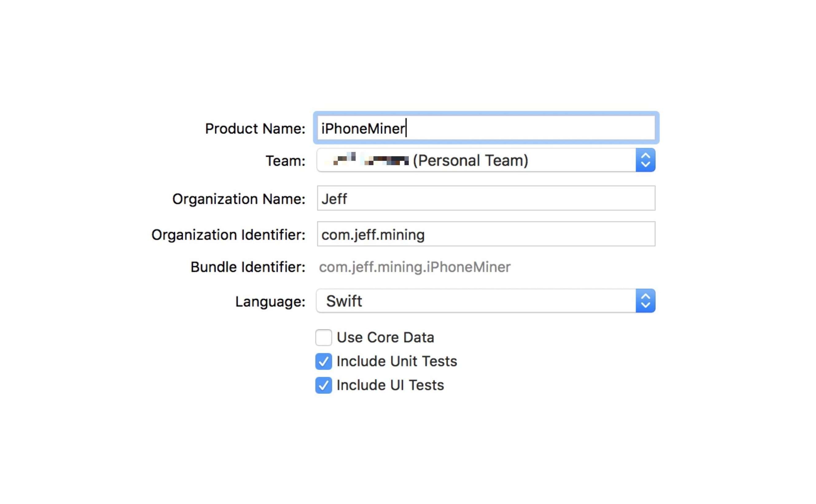Image resolution: width=816 pixels, height=504 pixels.
Task: Open the Language dropdown showing Swift
Action: tap(476, 301)
